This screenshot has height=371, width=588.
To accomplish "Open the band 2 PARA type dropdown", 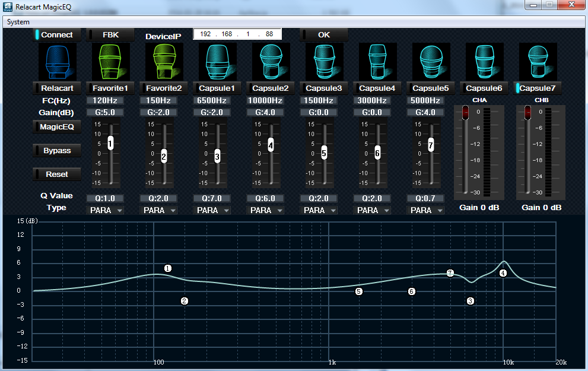I will (158, 211).
